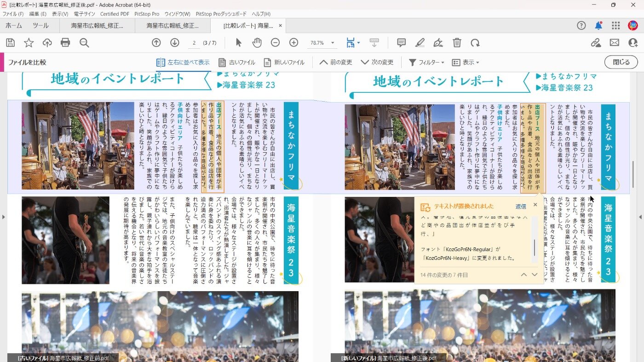Click the Save file icon
Screen dimensions: 644x362
(10, 43)
